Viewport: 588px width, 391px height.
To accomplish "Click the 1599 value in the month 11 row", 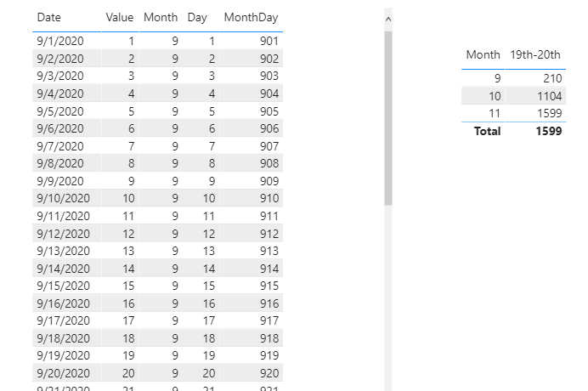I will coord(550,113).
